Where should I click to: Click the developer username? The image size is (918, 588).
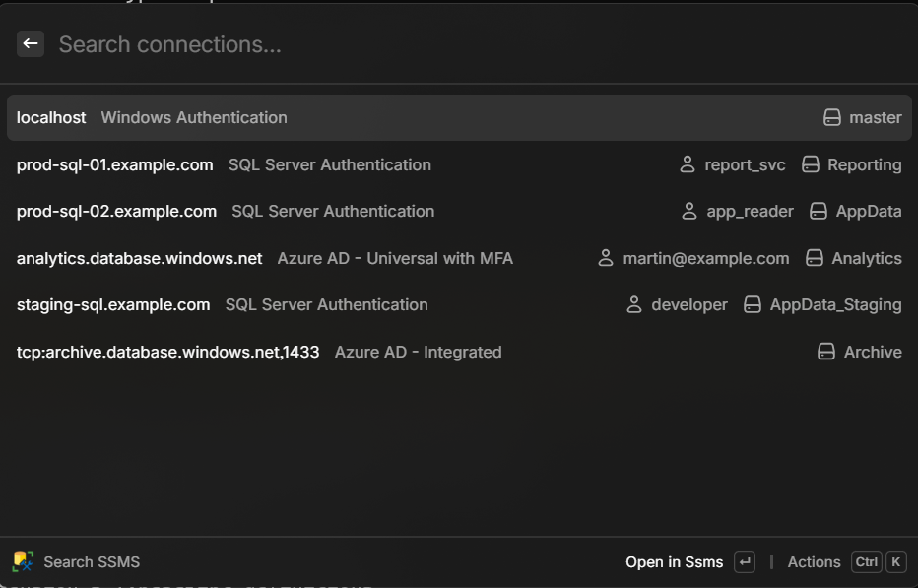[689, 305]
